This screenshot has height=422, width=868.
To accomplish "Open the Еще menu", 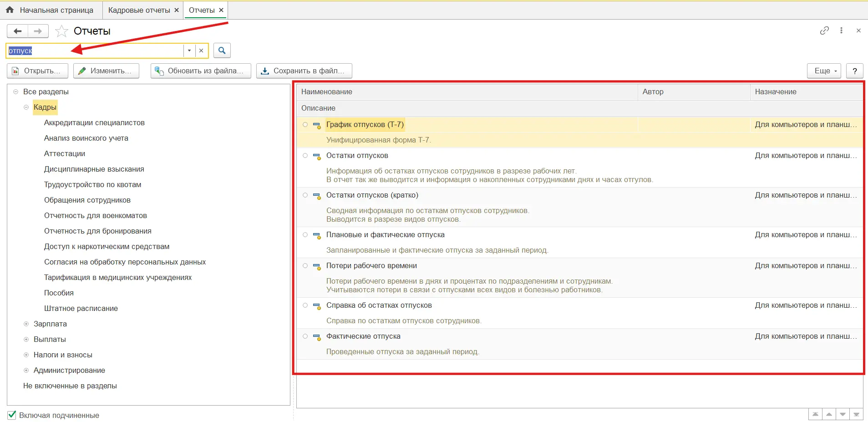I will [824, 71].
